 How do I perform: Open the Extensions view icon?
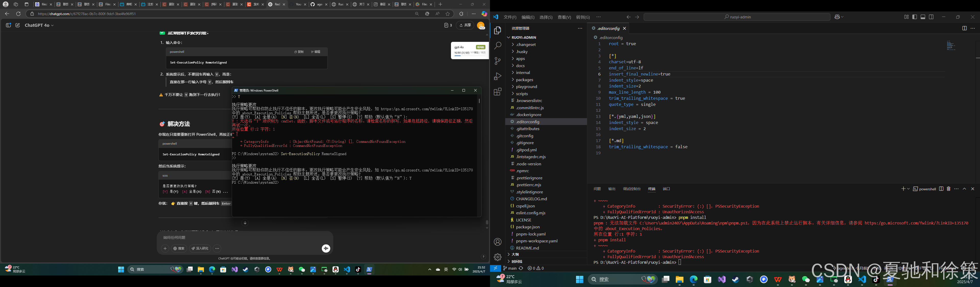tap(497, 92)
